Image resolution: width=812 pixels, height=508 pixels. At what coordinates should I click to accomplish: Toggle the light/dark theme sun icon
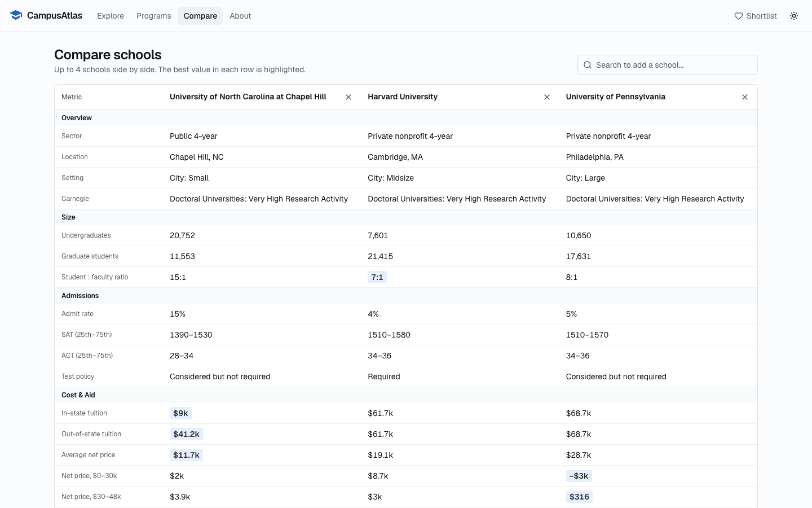[794, 16]
